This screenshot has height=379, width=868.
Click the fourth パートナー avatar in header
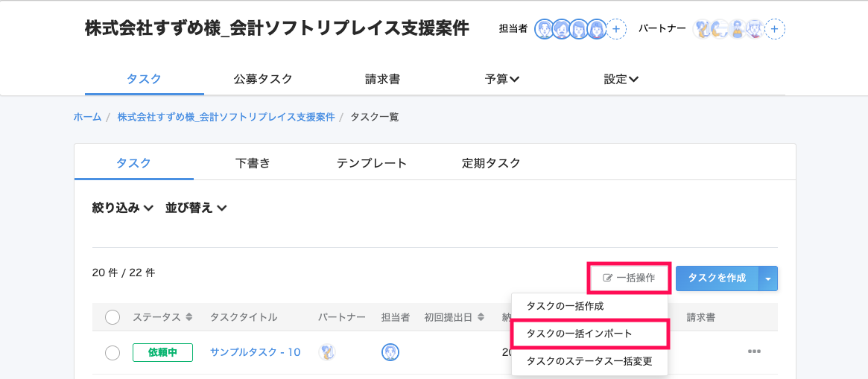pyautogui.click(x=755, y=29)
